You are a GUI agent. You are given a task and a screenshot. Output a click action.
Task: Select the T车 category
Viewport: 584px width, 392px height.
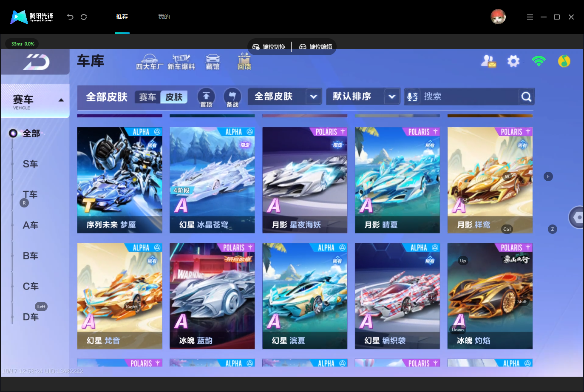pos(31,195)
